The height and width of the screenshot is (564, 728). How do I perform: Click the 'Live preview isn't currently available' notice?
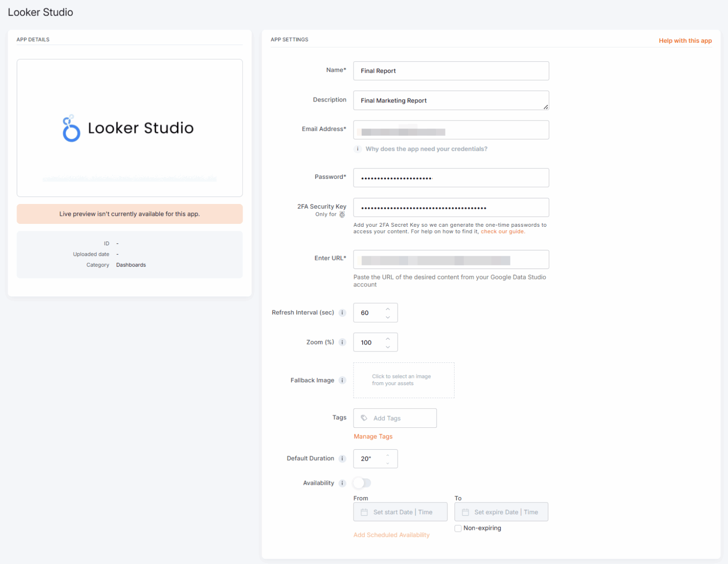[129, 214]
